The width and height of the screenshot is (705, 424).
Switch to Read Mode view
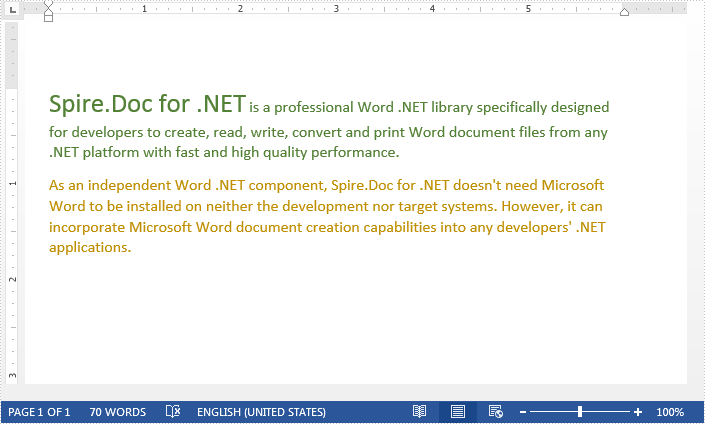coord(419,411)
